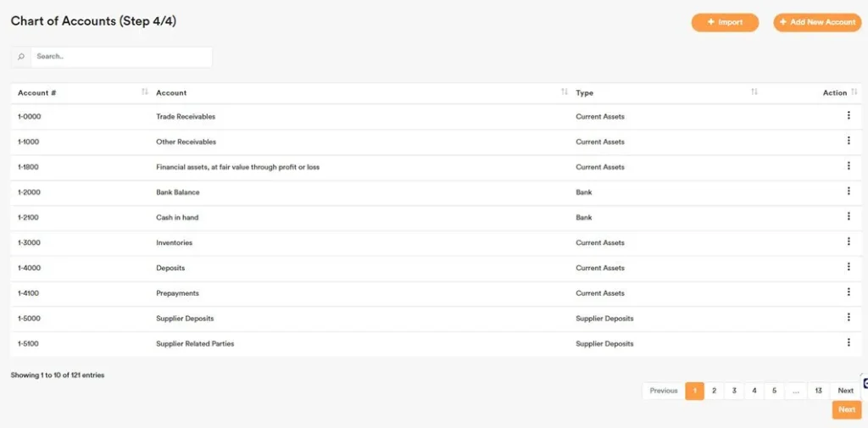868x428 pixels.
Task: Click Add New Account button
Action: (x=817, y=22)
